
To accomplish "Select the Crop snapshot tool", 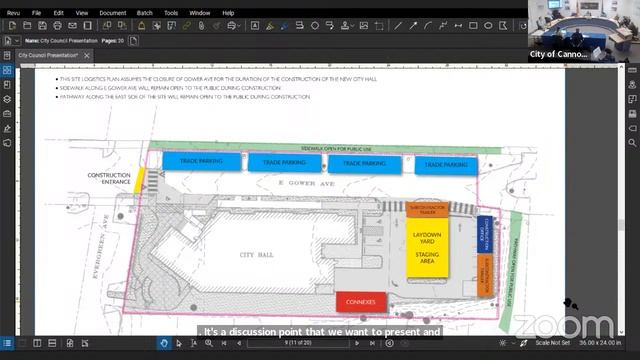I will pos(379,26).
